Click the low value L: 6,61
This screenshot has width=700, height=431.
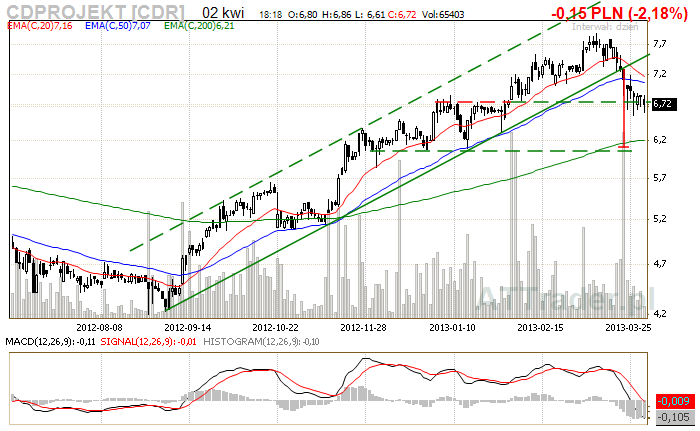[370, 15]
